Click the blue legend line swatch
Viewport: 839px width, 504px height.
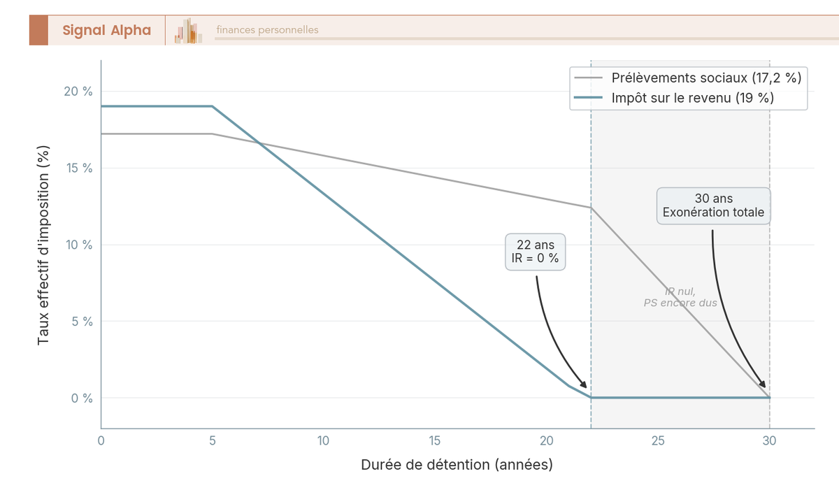587,98
